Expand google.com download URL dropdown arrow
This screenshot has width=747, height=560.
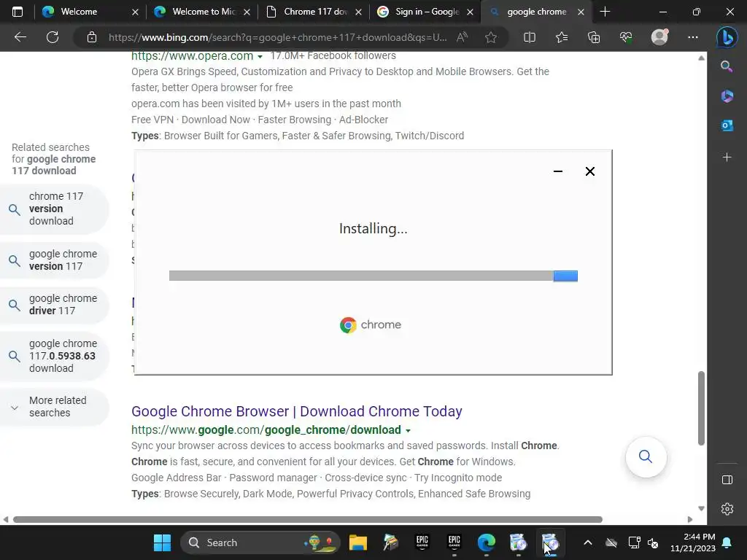click(409, 430)
